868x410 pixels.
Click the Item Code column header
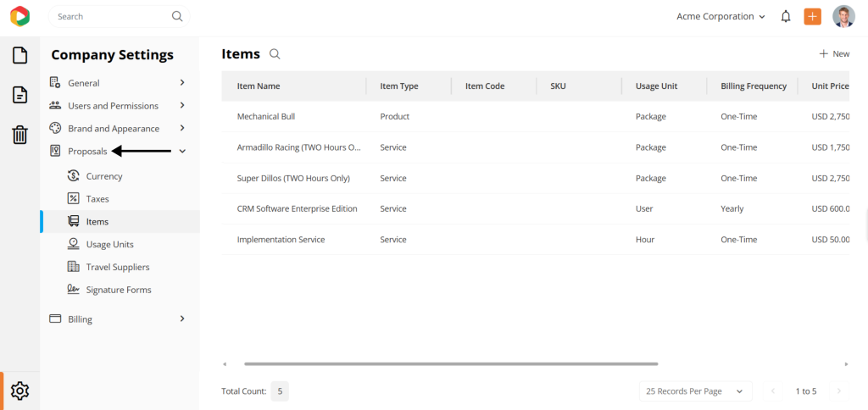(485, 86)
